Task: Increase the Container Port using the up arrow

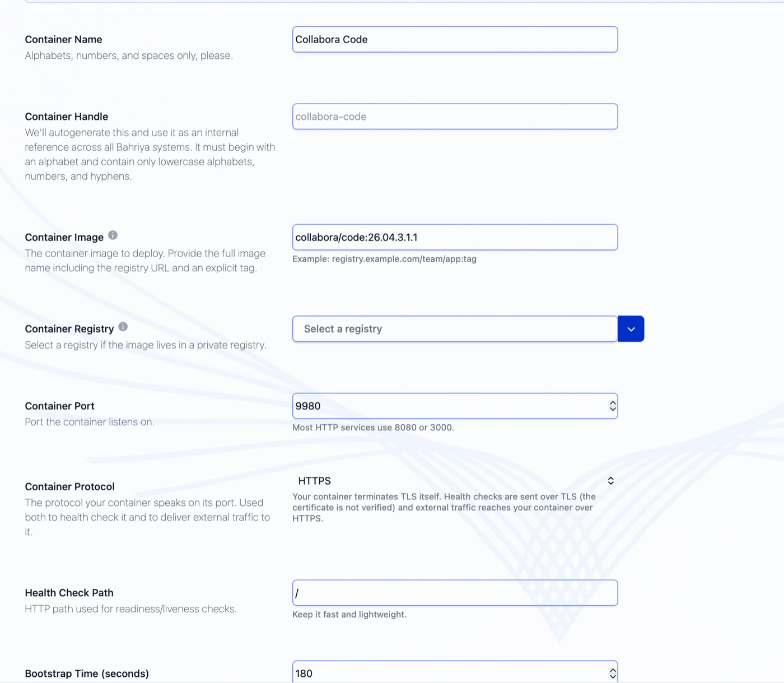Action: pos(613,402)
